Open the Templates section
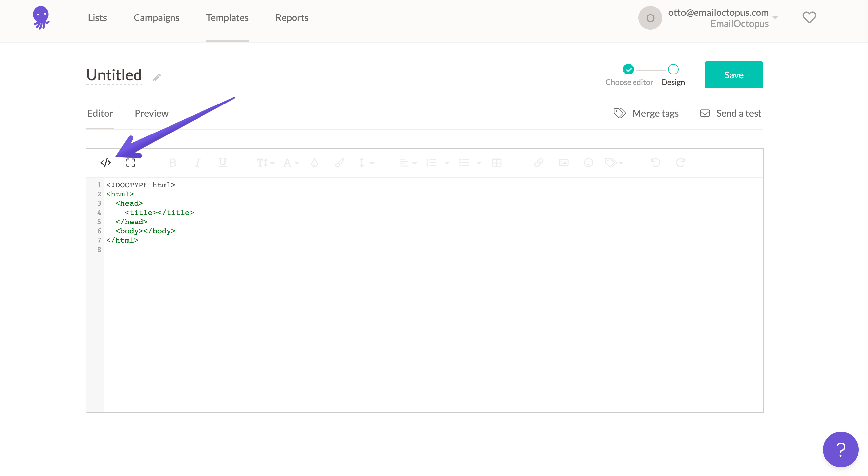Image resolution: width=868 pixels, height=476 pixels. [227, 17]
